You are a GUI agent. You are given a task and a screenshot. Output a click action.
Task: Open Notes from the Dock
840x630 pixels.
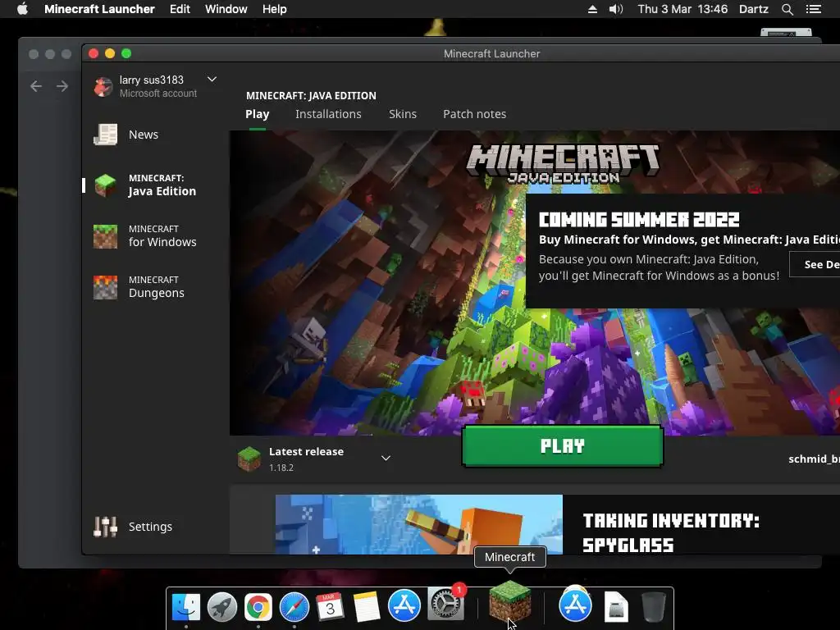pyautogui.click(x=367, y=607)
